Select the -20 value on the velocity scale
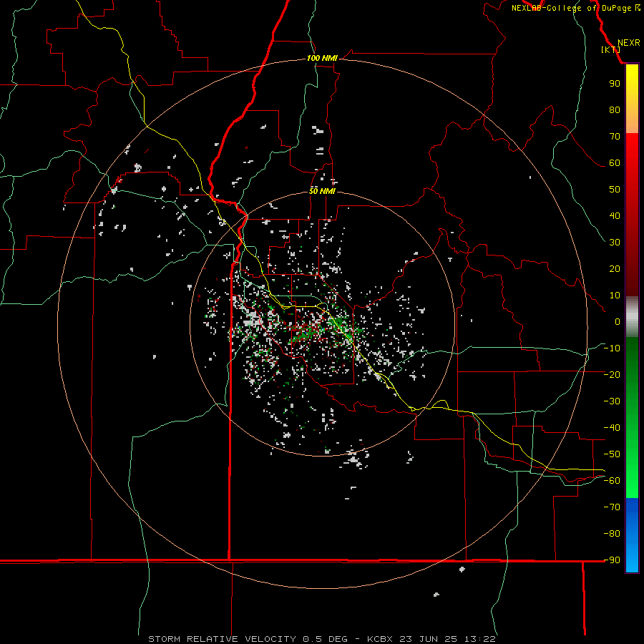The image size is (644, 644). [x=612, y=374]
